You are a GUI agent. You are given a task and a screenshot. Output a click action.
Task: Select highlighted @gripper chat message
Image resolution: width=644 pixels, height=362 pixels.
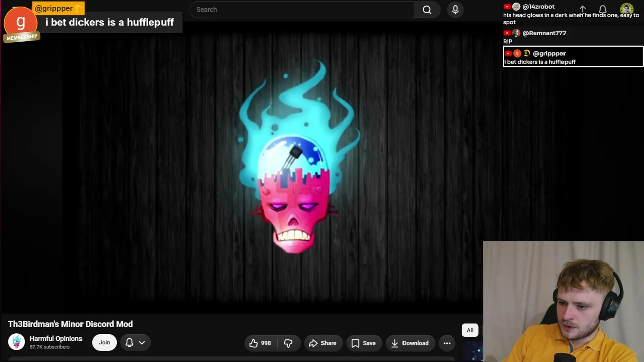[x=573, y=57]
